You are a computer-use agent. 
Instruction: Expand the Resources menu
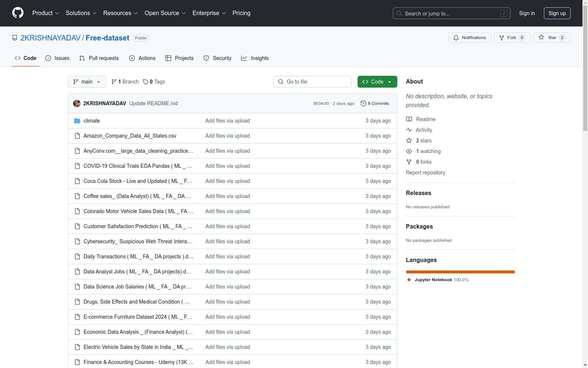click(x=121, y=13)
